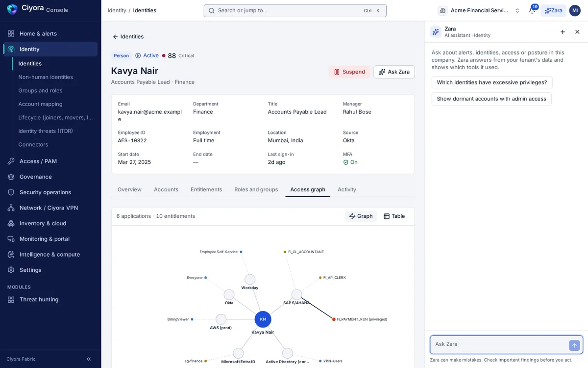This screenshot has width=588, height=368.
Task: Open Inventory & cloud section
Action: click(x=50, y=223)
